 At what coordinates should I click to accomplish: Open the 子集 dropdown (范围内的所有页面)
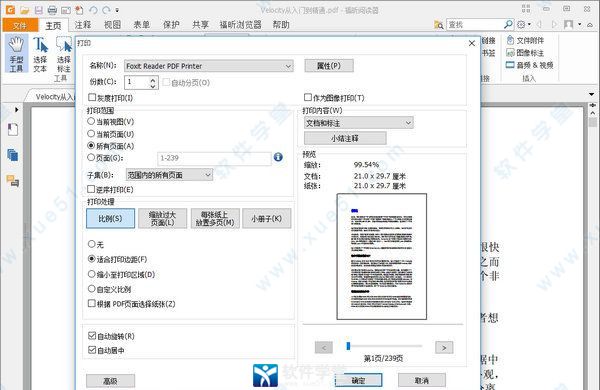click(x=169, y=175)
